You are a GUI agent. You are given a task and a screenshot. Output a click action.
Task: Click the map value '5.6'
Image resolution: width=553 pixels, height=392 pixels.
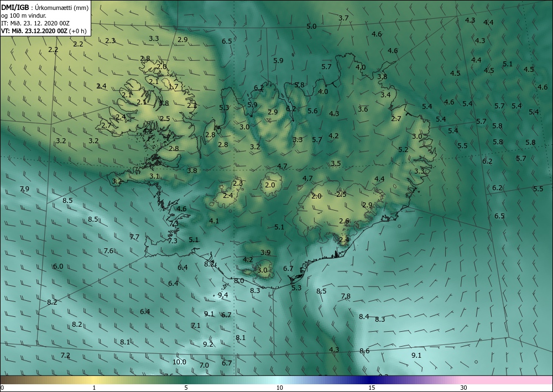click(x=312, y=111)
